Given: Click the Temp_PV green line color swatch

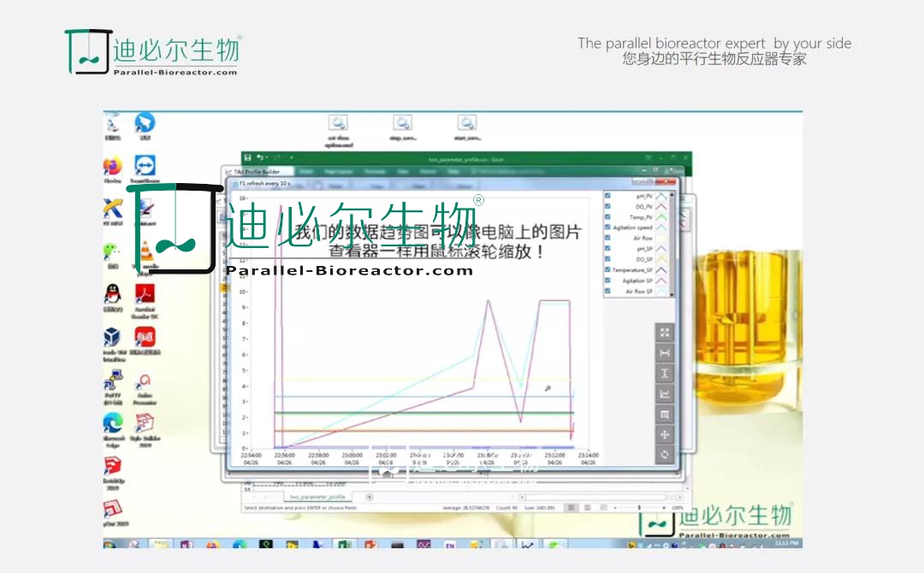Looking at the screenshot, I should pos(661,216).
